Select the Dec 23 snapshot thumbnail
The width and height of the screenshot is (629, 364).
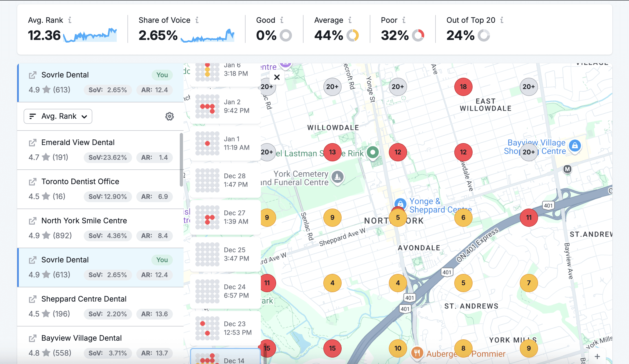[x=225, y=328]
